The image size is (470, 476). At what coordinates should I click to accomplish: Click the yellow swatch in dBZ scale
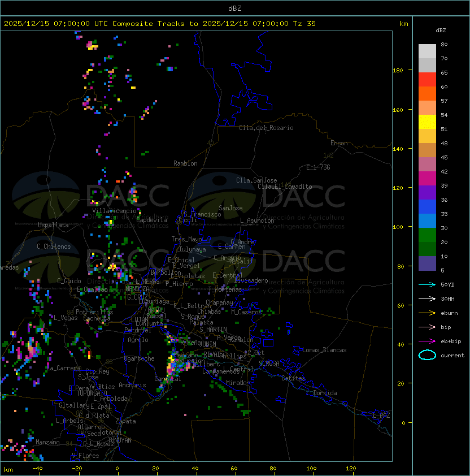click(427, 122)
